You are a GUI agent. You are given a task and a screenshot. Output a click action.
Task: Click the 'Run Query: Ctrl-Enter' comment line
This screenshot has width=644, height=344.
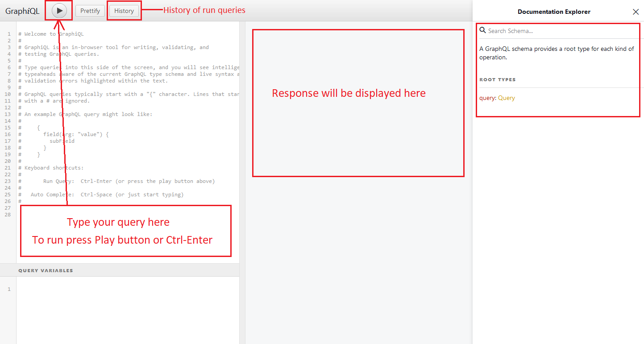pos(116,181)
